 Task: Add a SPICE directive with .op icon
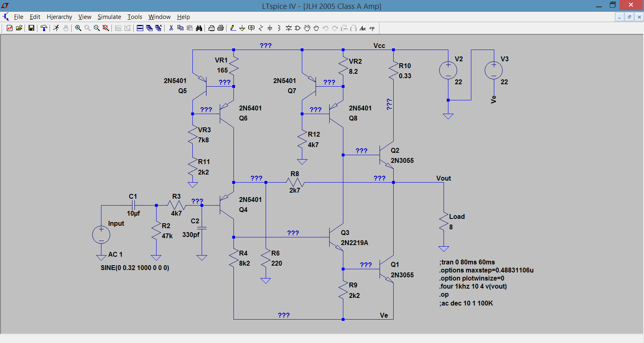[372, 28]
